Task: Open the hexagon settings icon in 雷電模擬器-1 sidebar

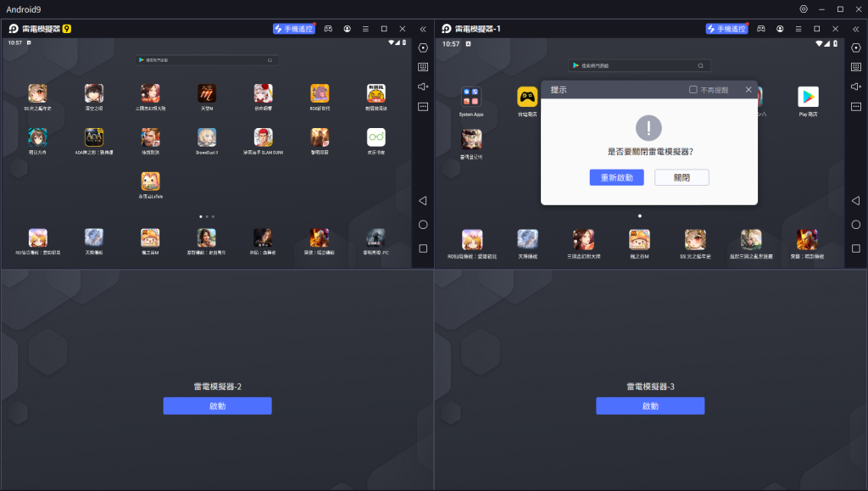Action: (x=855, y=47)
